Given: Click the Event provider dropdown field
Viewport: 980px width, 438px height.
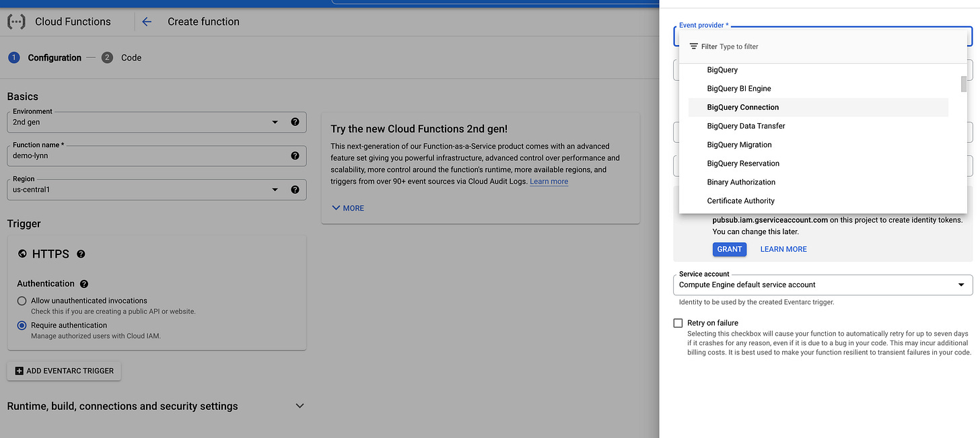Looking at the screenshot, I should (823, 36).
